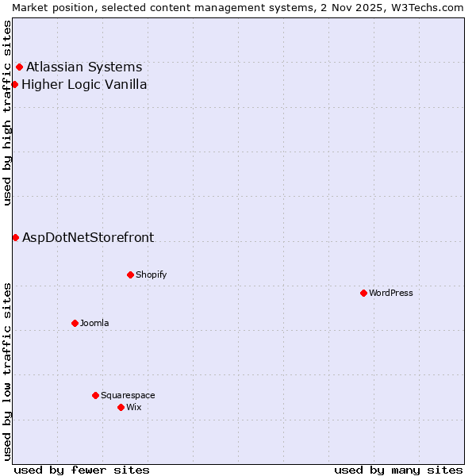Select the Squarespace red diamond point
This screenshot has height=476, width=476.
pyautogui.click(x=95, y=396)
